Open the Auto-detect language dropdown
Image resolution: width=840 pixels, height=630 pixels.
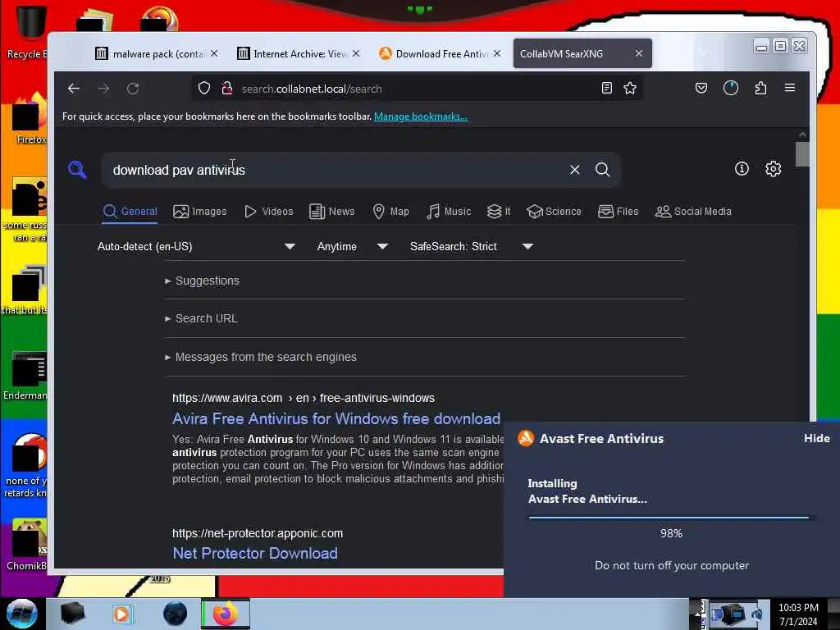point(197,246)
